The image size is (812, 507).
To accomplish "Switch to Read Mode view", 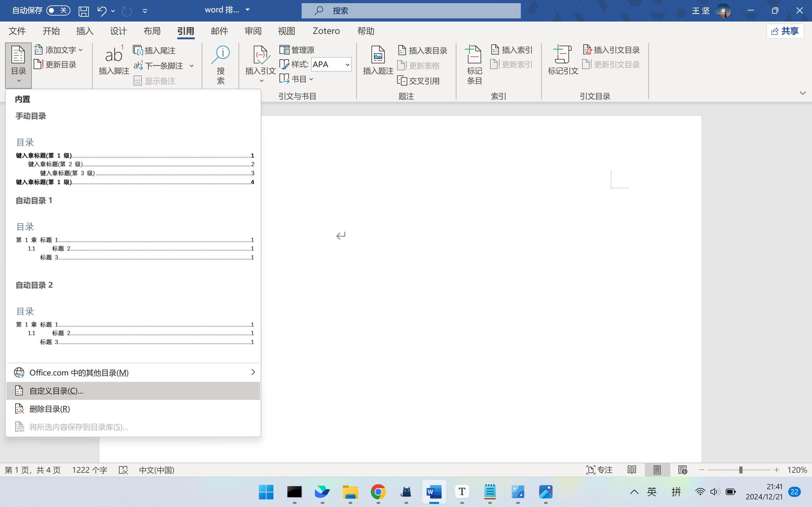I will pos(632,470).
